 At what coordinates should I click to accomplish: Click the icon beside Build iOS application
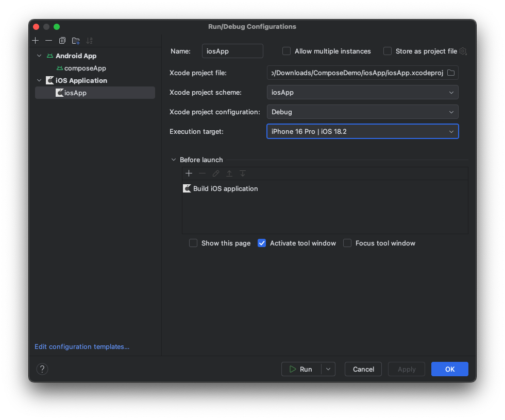(187, 188)
